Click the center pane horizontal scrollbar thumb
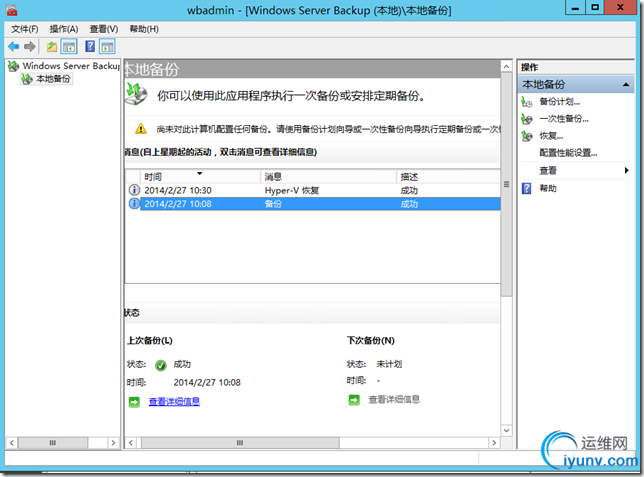Viewport: 644px width, 477px height. (x=240, y=443)
